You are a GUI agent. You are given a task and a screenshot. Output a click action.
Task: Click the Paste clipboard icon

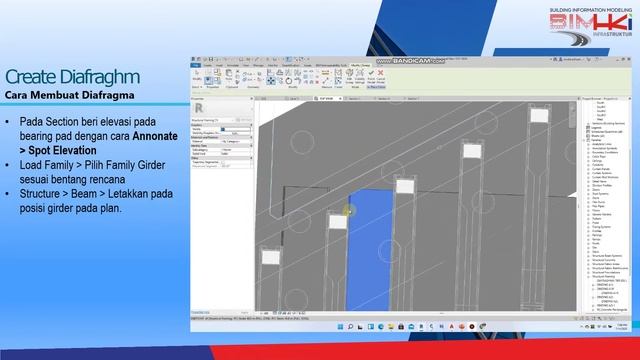[x=229, y=74]
